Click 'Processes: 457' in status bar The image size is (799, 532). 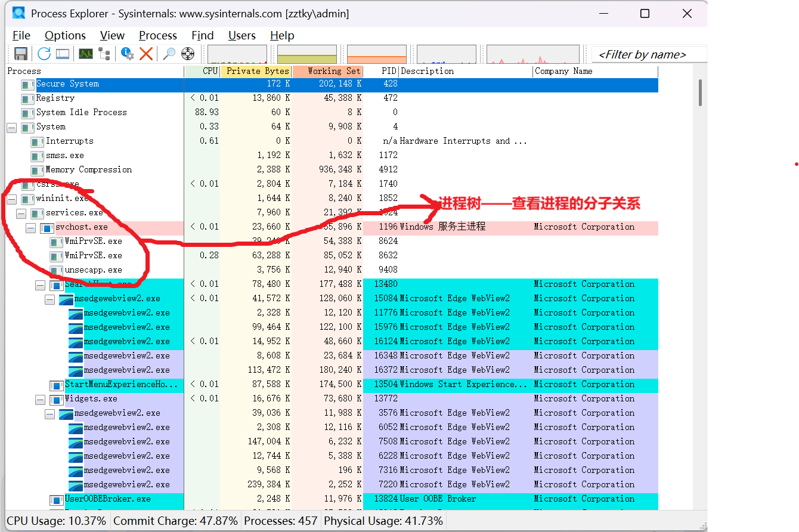(280, 521)
